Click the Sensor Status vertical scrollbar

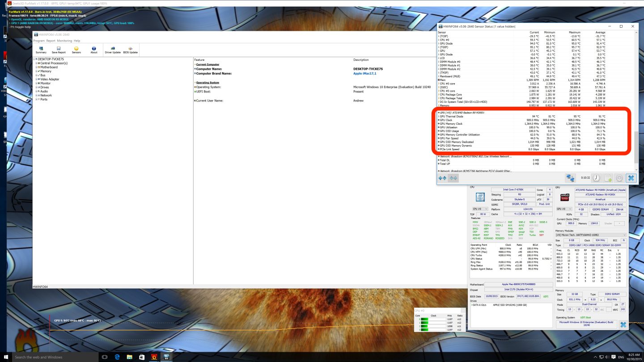(636, 147)
